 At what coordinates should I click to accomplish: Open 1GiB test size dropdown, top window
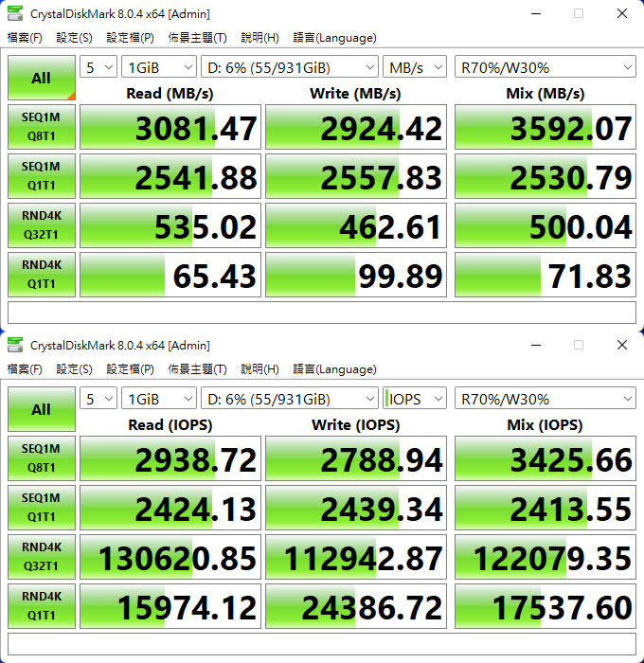[x=159, y=67]
